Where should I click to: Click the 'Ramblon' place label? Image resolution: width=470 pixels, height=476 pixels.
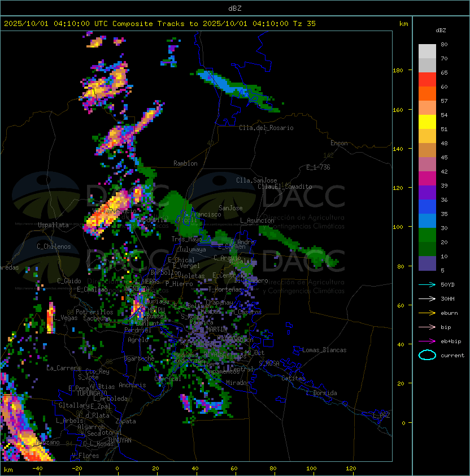click(x=185, y=163)
